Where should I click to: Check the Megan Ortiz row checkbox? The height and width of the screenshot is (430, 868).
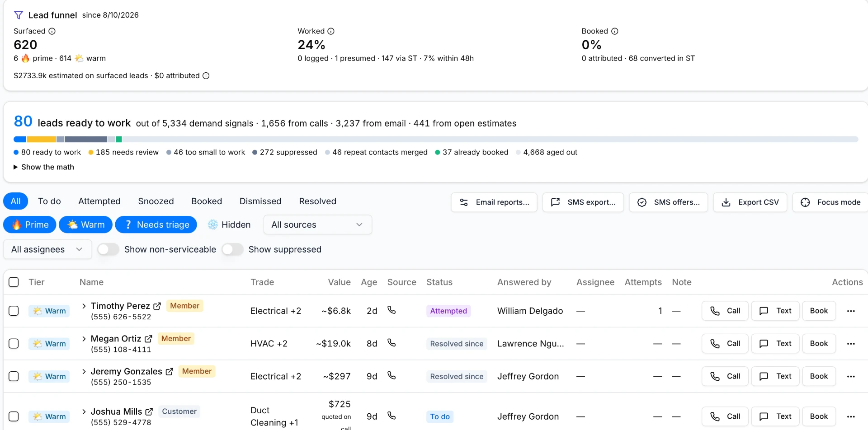coord(14,344)
